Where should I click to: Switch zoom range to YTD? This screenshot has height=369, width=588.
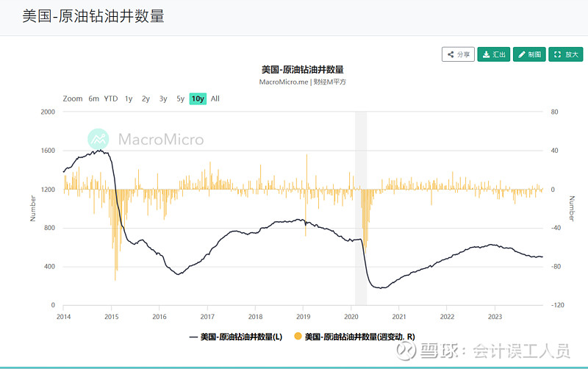pos(110,98)
